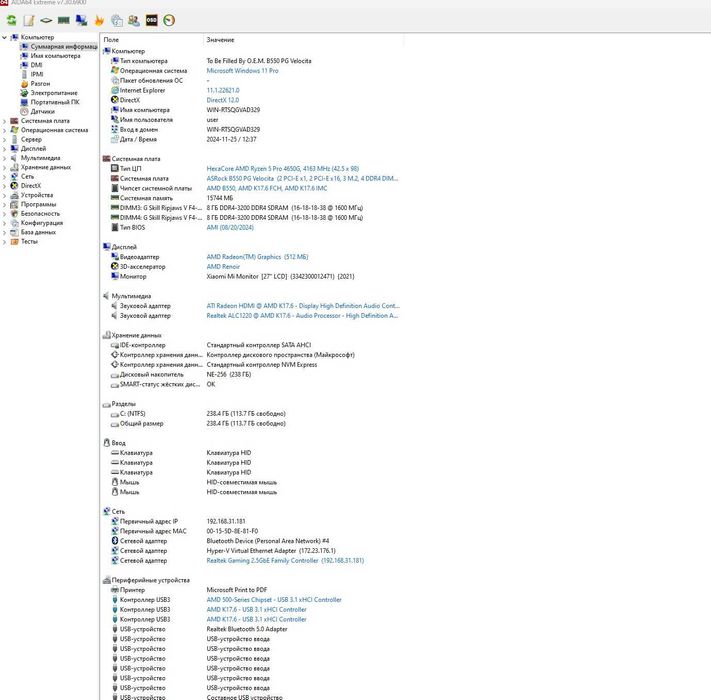This screenshot has height=700, width=711.
Task: Open the black OSD toolbar icon
Action: coord(151,20)
